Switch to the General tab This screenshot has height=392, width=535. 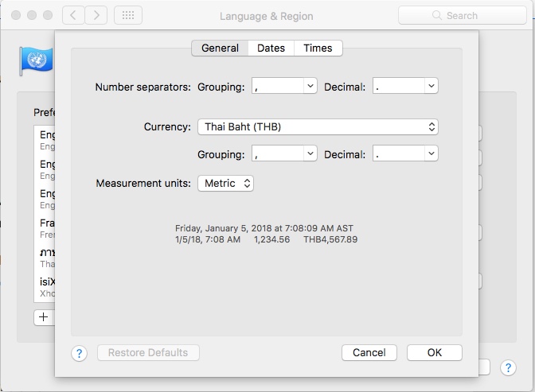point(220,48)
